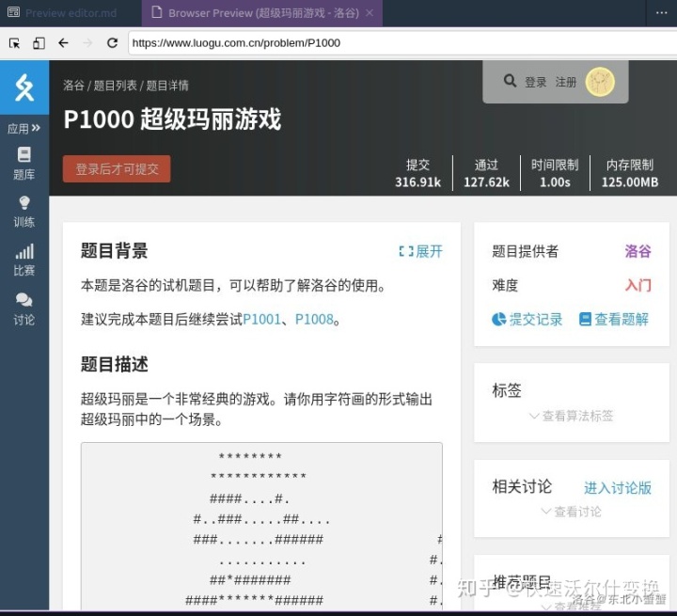Click the 题目提供者 label
The image size is (677, 616).
tap(525, 251)
